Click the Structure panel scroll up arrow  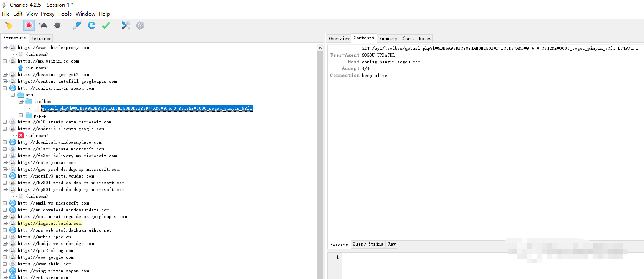[x=321, y=48]
